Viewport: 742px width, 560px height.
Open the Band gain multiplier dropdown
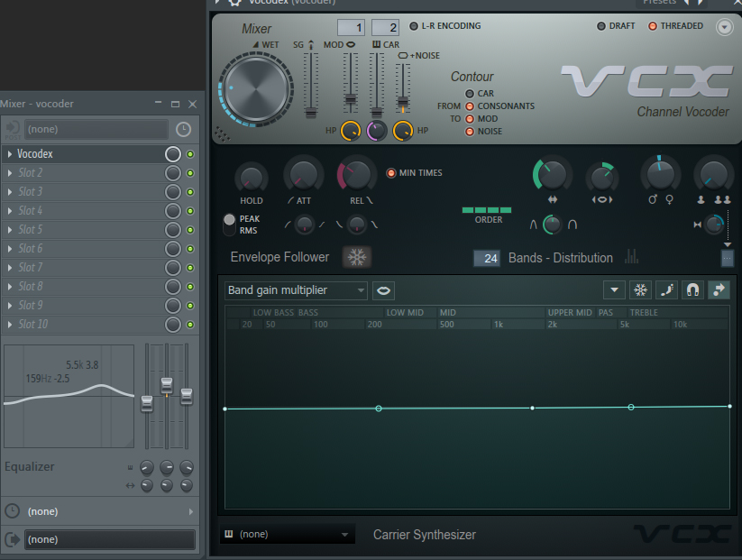click(296, 290)
